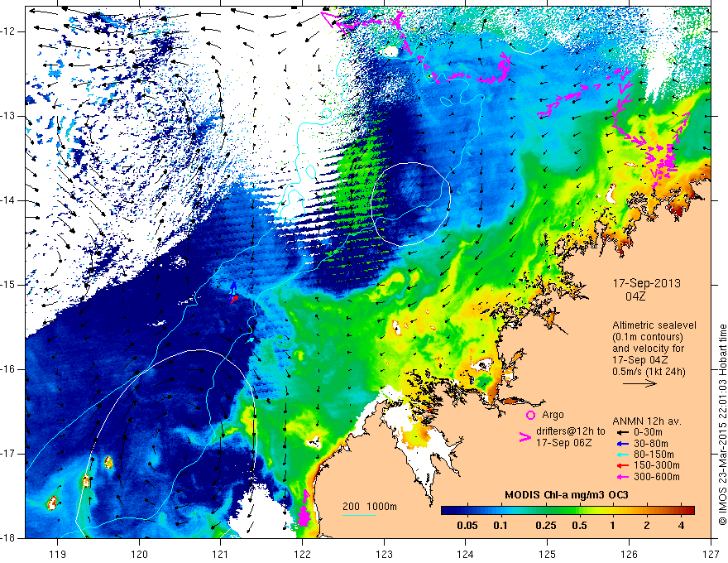Click the blue 30-80m arrow legend icon

click(x=623, y=444)
